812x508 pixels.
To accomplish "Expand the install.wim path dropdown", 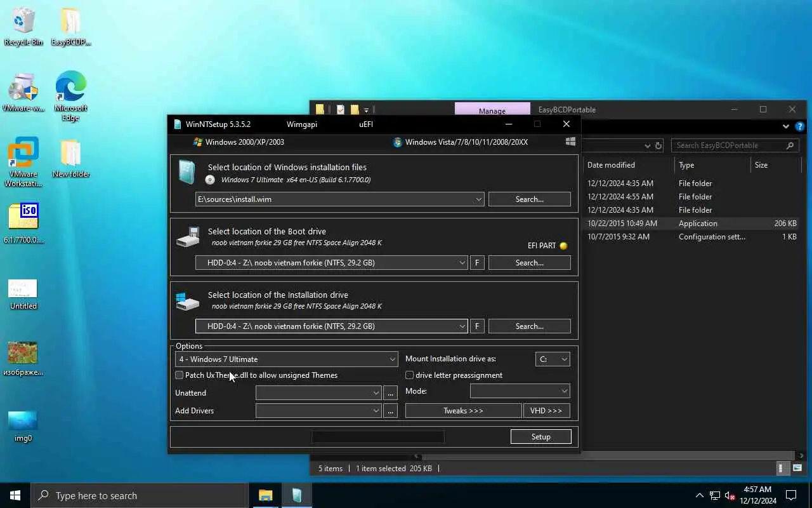I will [479, 199].
